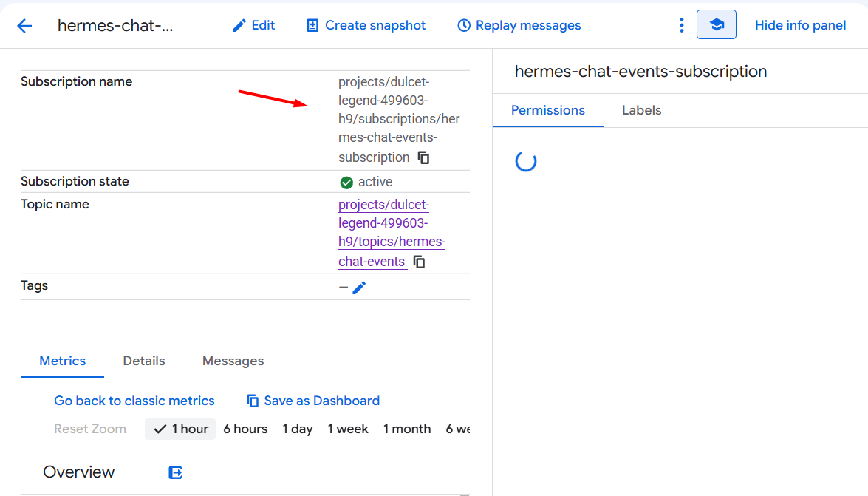Image resolution: width=868 pixels, height=496 pixels.
Task: Select the 1 hour time range
Action: (x=180, y=429)
